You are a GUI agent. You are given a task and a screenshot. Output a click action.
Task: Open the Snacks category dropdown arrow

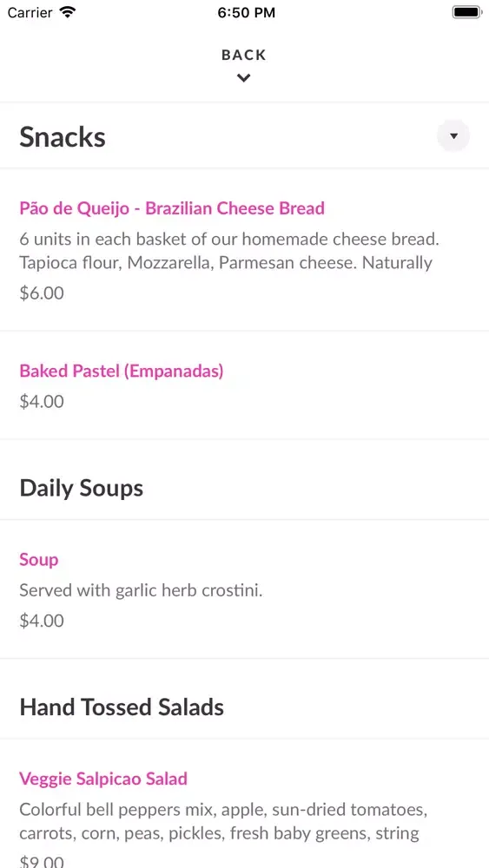tap(453, 135)
